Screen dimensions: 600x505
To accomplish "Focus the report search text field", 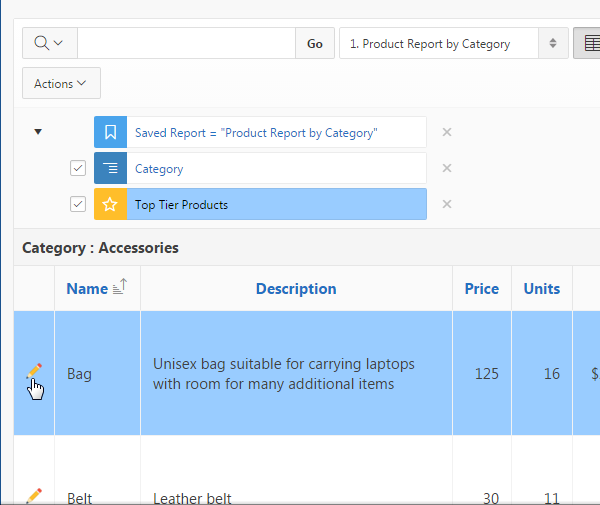I will (x=186, y=44).
